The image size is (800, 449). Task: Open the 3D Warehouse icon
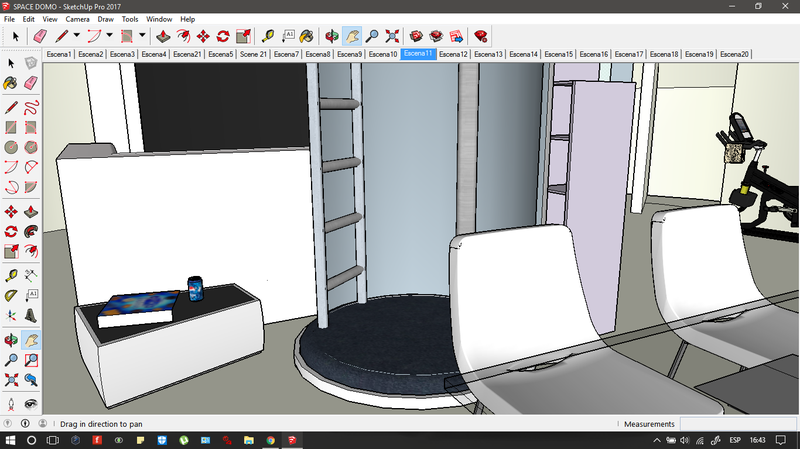click(x=416, y=36)
